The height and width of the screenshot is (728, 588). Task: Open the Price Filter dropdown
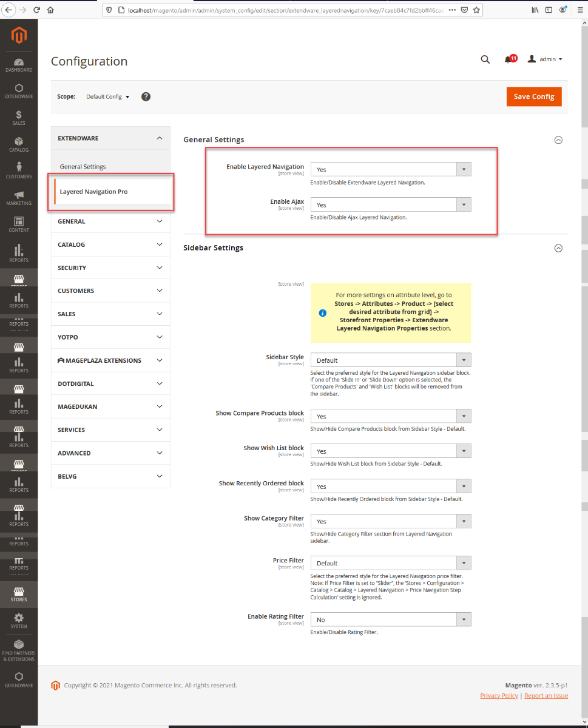coord(391,563)
